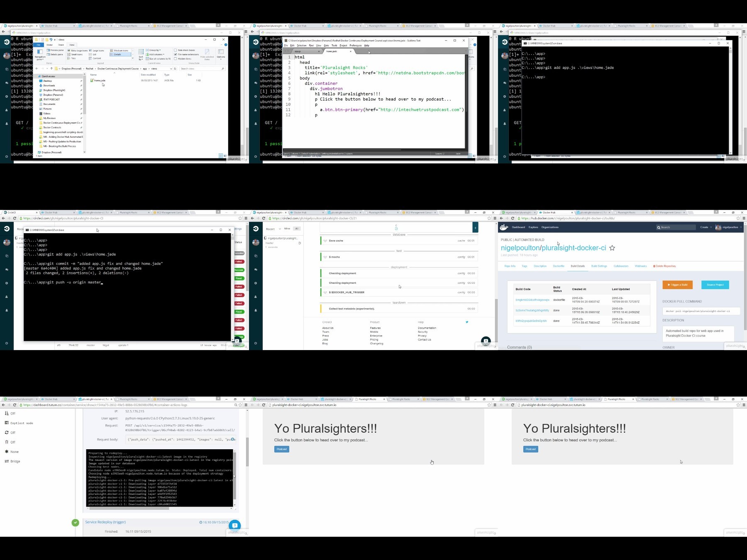The image size is (747, 560).
Task: Open Add columns dropdown in File Explorer
Action: [155, 54]
